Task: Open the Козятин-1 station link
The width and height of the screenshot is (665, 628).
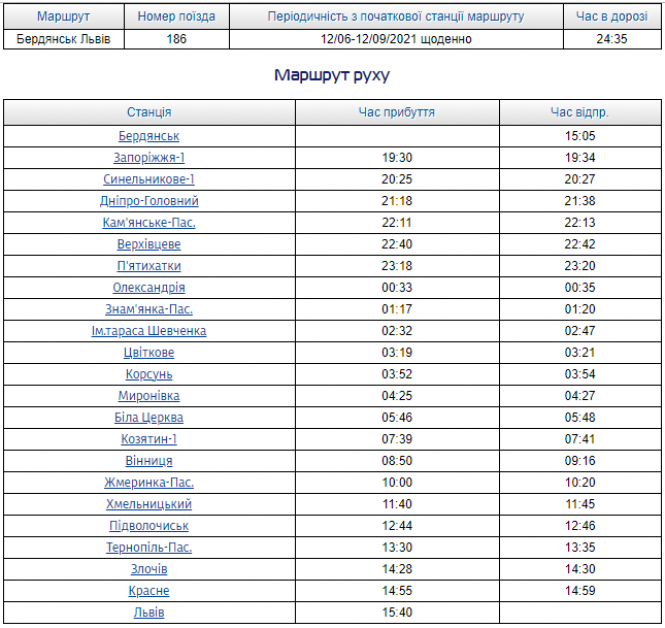Action: (x=149, y=439)
